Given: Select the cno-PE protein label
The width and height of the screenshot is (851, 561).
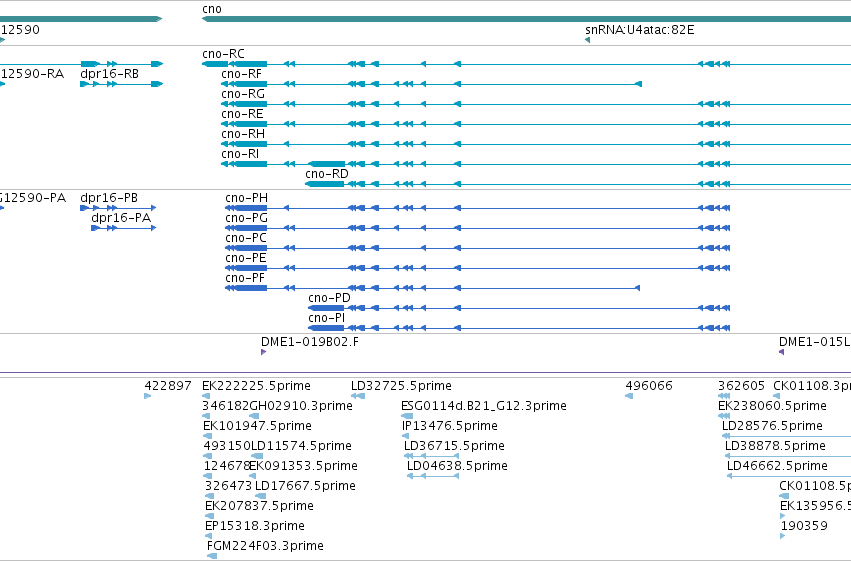Looking at the screenshot, I should 246,258.
